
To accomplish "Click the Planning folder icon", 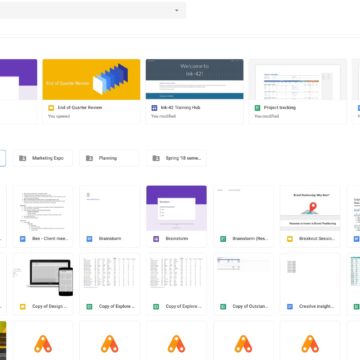I will 89,158.
